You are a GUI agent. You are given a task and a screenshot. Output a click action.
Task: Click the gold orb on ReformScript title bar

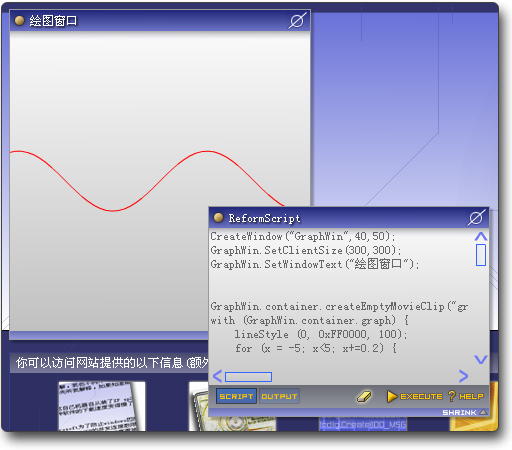[x=218, y=218]
